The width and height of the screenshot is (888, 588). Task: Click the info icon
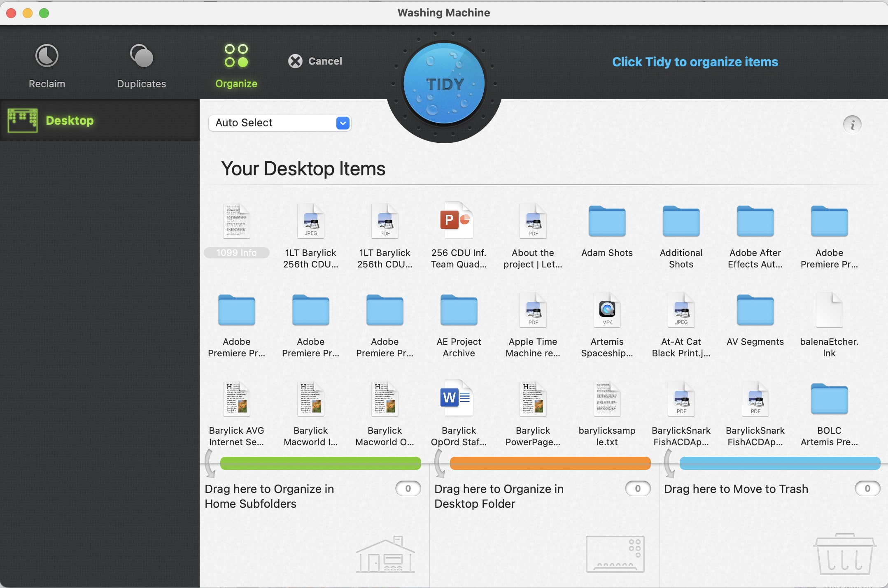[852, 124]
